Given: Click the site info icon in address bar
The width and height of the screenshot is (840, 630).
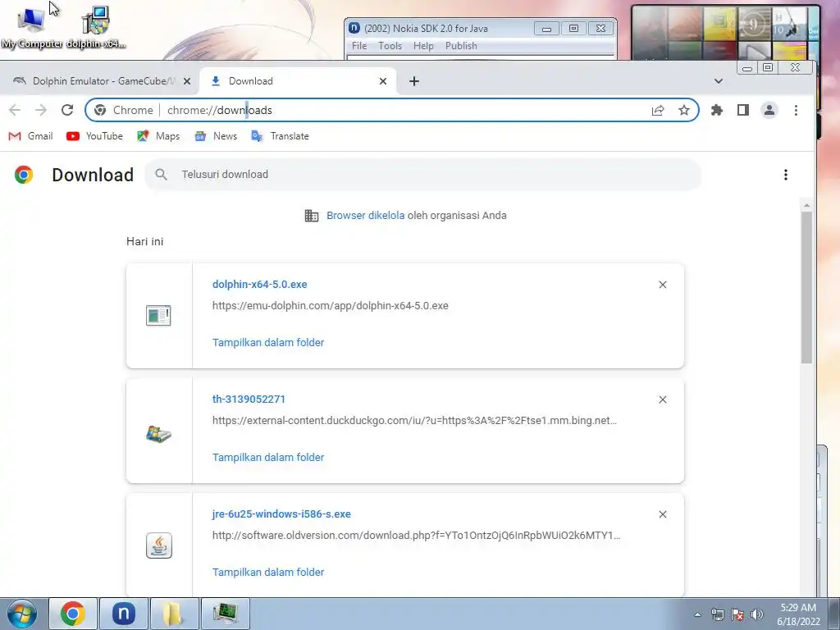Looking at the screenshot, I should [x=100, y=111].
